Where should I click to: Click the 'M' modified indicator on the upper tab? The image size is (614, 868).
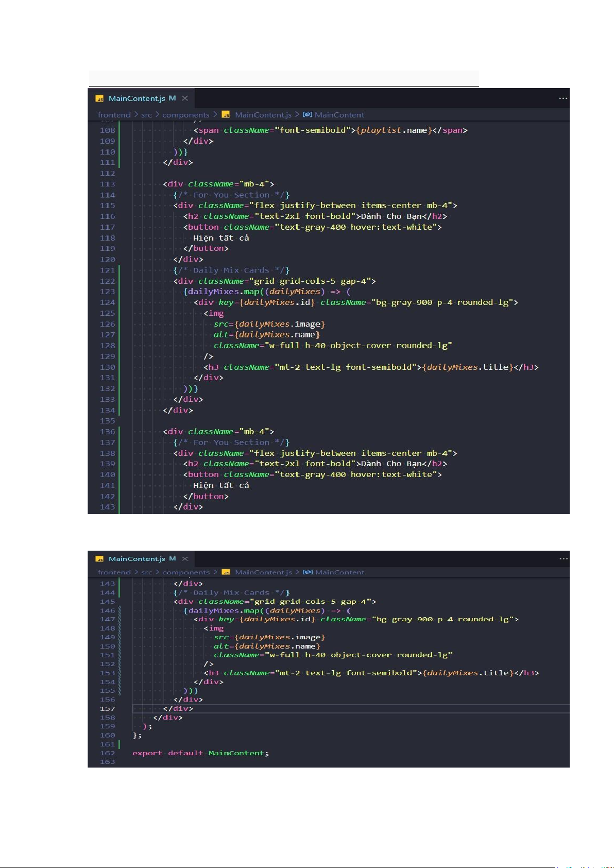pyautogui.click(x=172, y=98)
